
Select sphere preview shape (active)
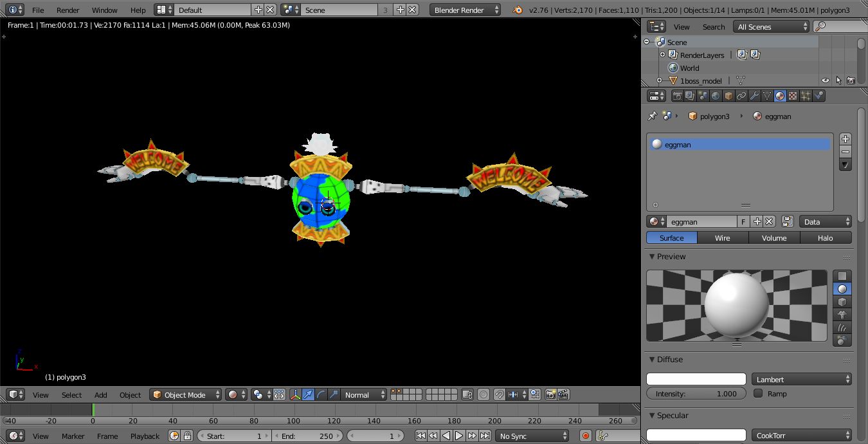pos(842,289)
